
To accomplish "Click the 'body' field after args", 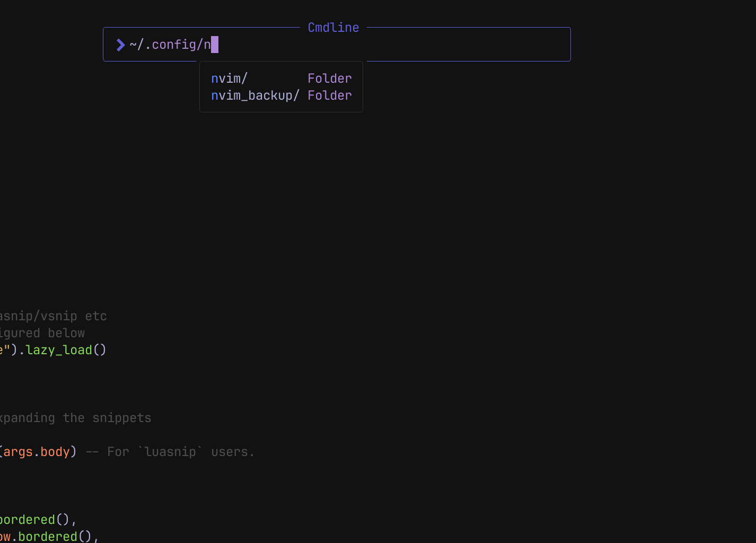I will point(55,452).
